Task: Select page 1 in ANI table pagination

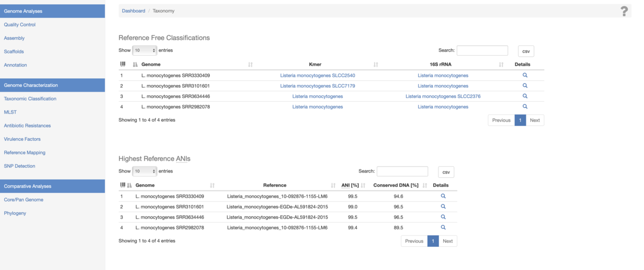Action: pos(433,241)
